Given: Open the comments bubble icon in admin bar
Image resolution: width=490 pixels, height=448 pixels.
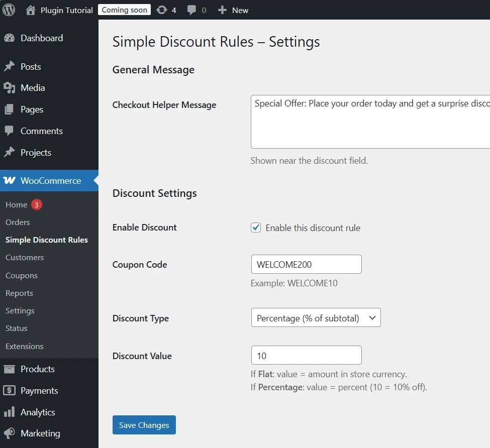Looking at the screenshot, I should tap(191, 10).
